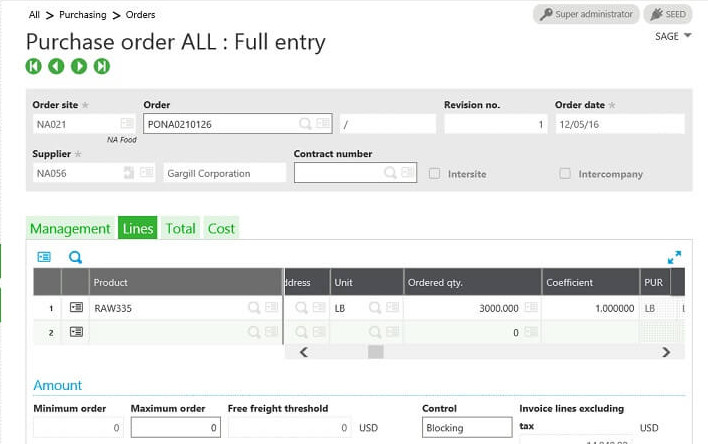Toggle the Intercompany checkbox
The width and height of the screenshot is (708, 444).
click(565, 174)
